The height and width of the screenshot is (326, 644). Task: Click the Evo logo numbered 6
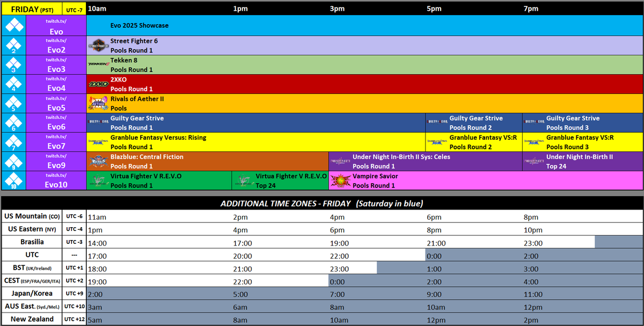click(13, 123)
